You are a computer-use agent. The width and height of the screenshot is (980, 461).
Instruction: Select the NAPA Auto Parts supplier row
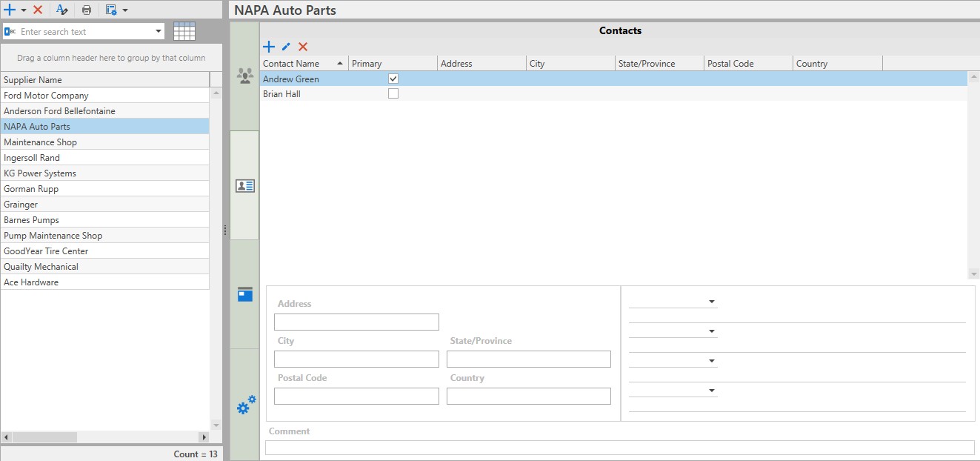tap(105, 126)
